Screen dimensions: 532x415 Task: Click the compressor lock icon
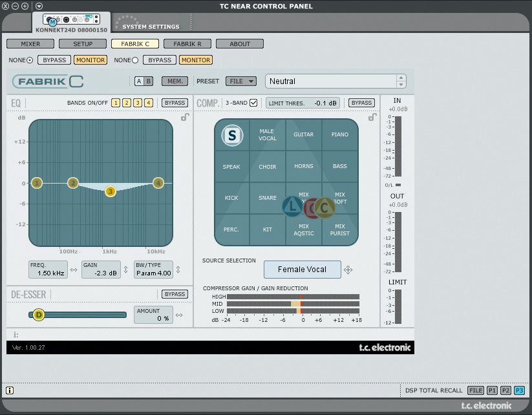pos(372,117)
